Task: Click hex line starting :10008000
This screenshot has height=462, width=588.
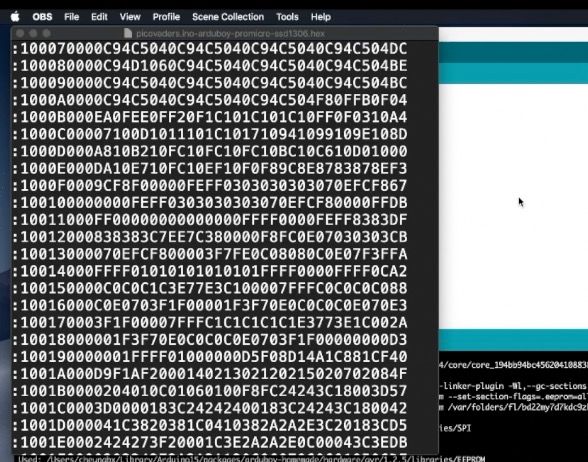Action: pos(210,66)
